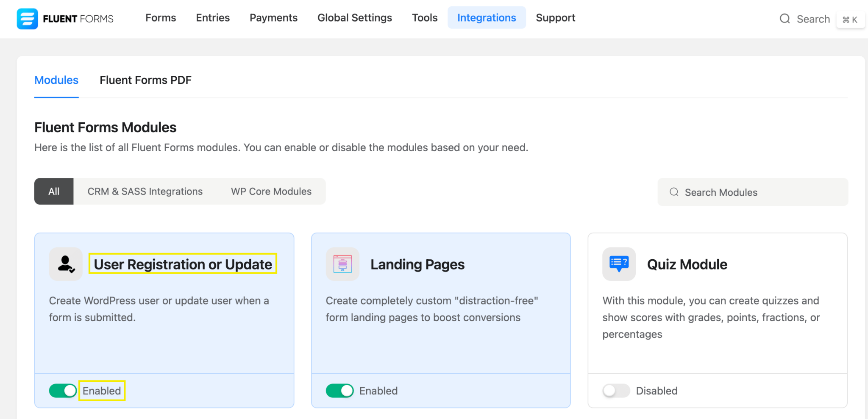Disable the User Registration or Update toggle
Viewport: 868px width, 419px height.
pyautogui.click(x=63, y=391)
